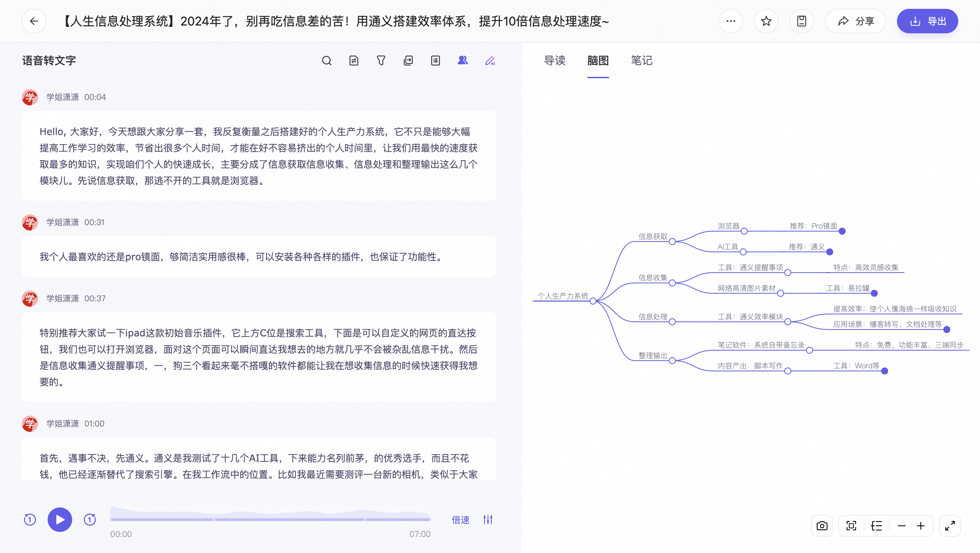Switch to the 笔记 tab
This screenshot has width=980, height=553.
(641, 61)
